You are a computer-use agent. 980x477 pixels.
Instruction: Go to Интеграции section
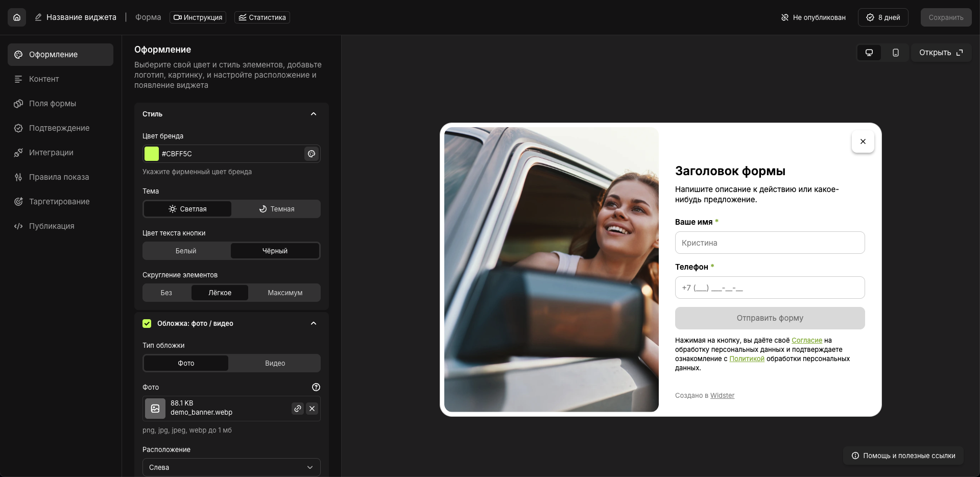pyautogui.click(x=51, y=153)
